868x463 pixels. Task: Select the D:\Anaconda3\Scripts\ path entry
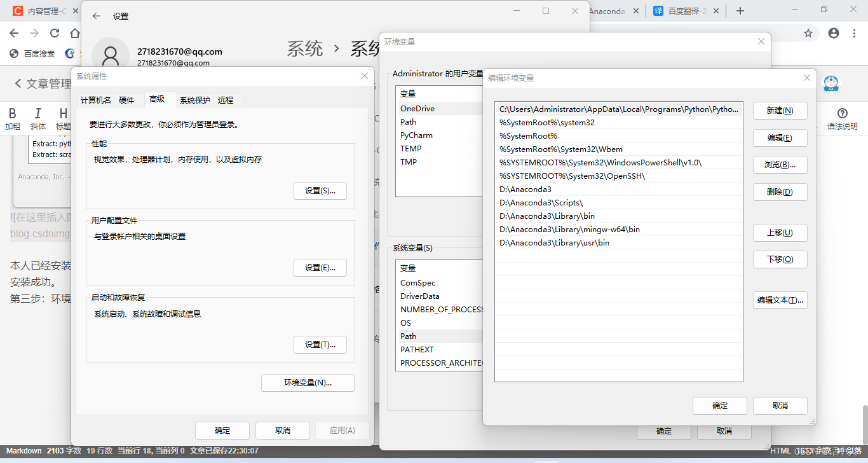[618, 203]
